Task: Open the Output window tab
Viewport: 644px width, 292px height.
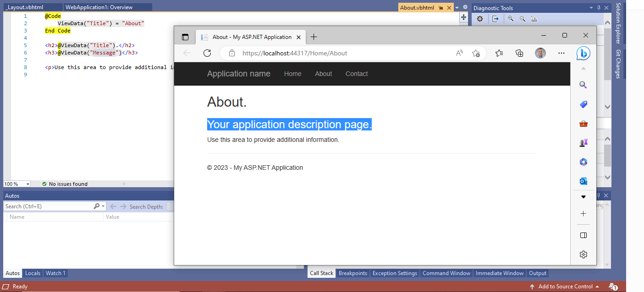Action: (x=537, y=273)
